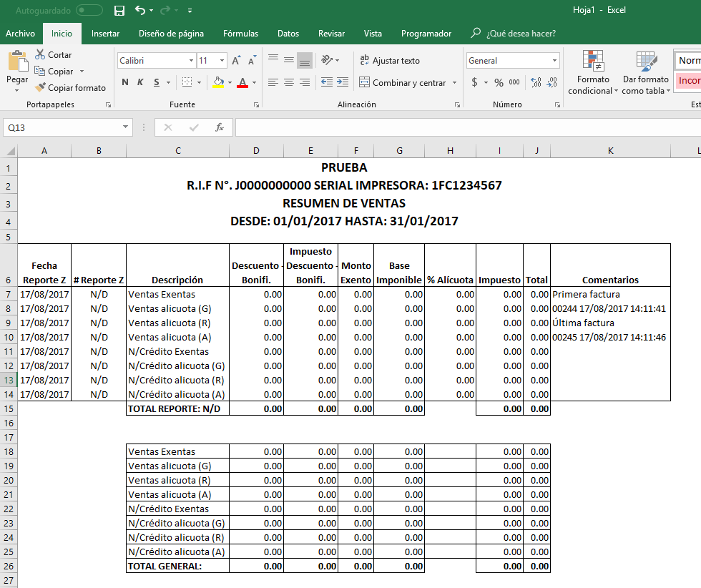Open the Archivo tab

click(x=20, y=34)
